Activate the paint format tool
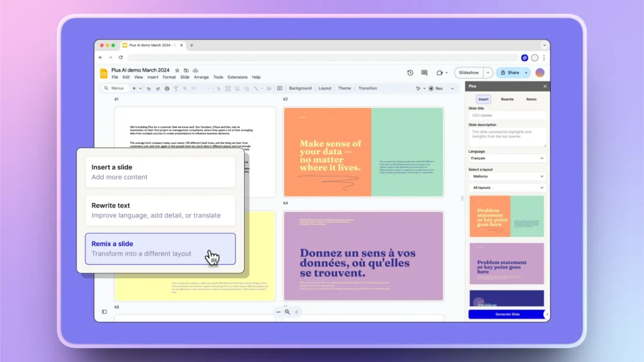Image resolution: width=644 pixels, height=362 pixels. click(x=176, y=89)
